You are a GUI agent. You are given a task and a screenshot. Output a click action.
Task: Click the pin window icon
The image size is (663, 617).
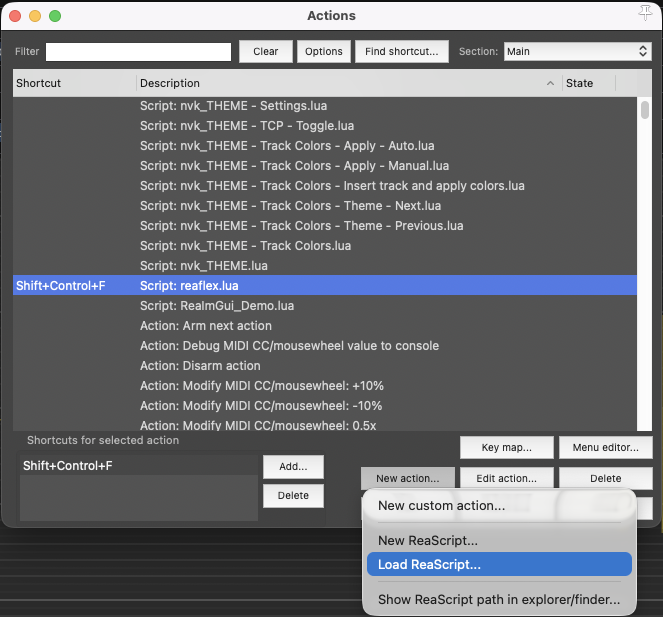click(645, 13)
